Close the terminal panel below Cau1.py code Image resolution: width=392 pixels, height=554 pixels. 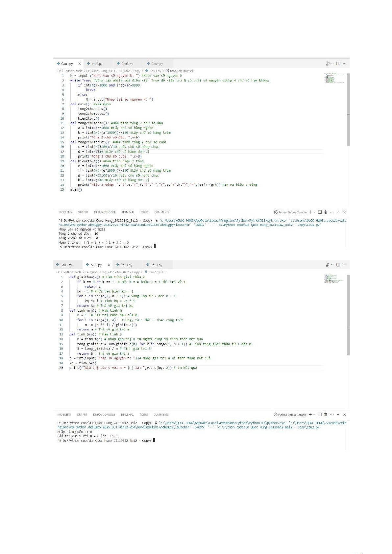click(x=345, y=212)
